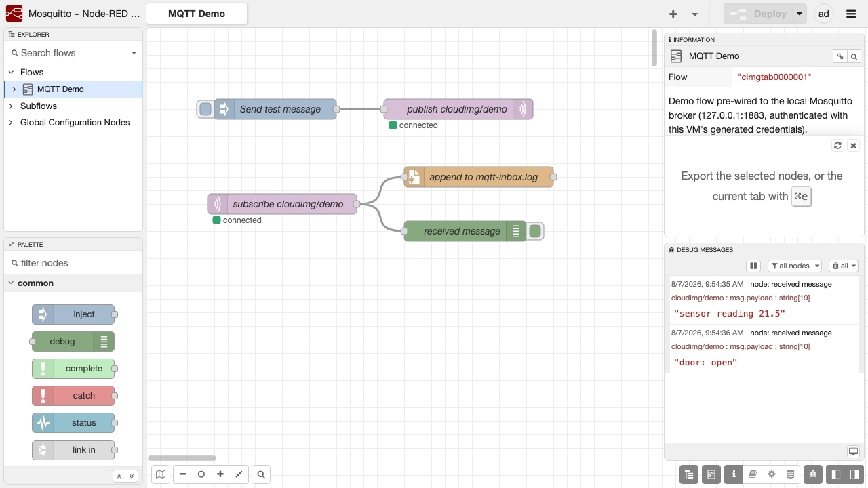868x488 pixels.
Task: Expand Global Configuration Nodes section
Action: (11, 123)
